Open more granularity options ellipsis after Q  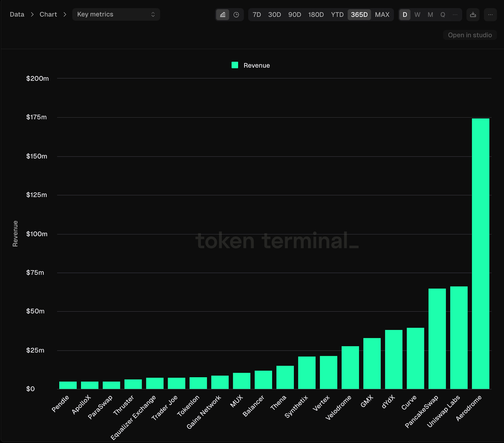tap(455, 15)
